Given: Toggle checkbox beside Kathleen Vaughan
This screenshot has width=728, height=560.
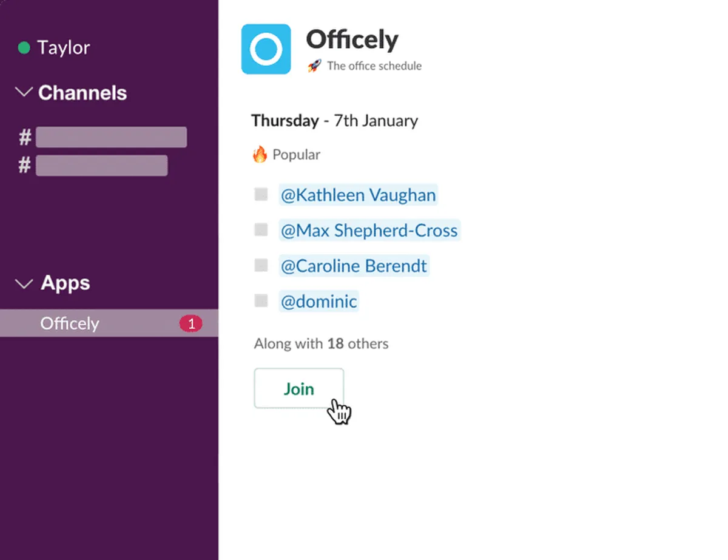Looking at the screenshot, I should point(261,195).
